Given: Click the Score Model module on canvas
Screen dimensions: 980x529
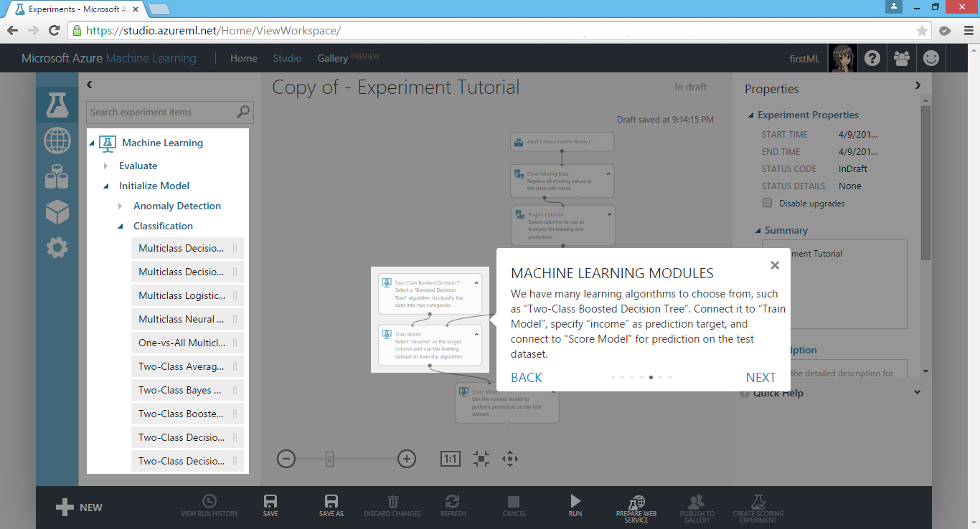Looking at the screenshot, I should tap(507, 402).
